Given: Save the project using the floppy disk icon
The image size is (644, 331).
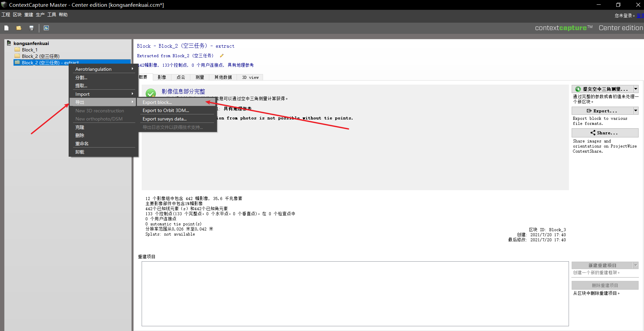Looking at the screenshot, I should (x=31, y=28).
